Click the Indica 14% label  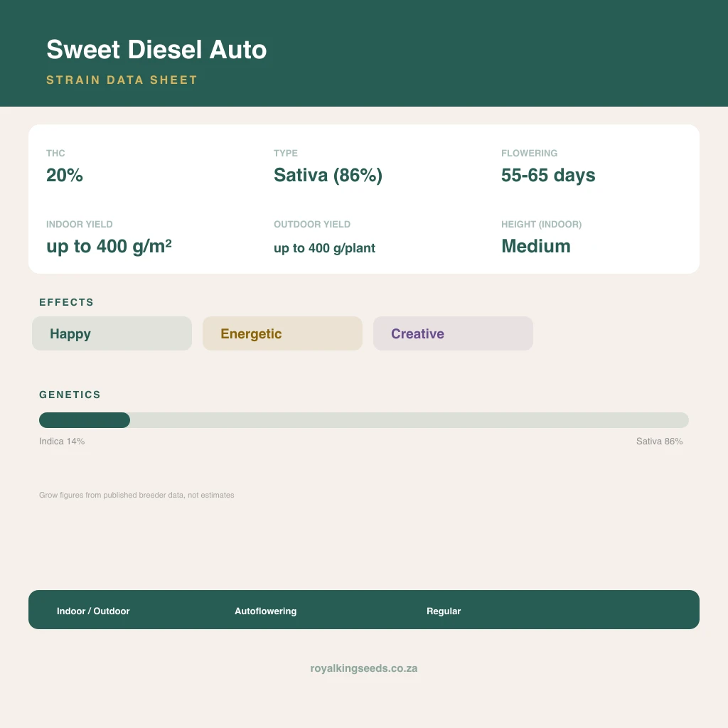pos(62,441)
